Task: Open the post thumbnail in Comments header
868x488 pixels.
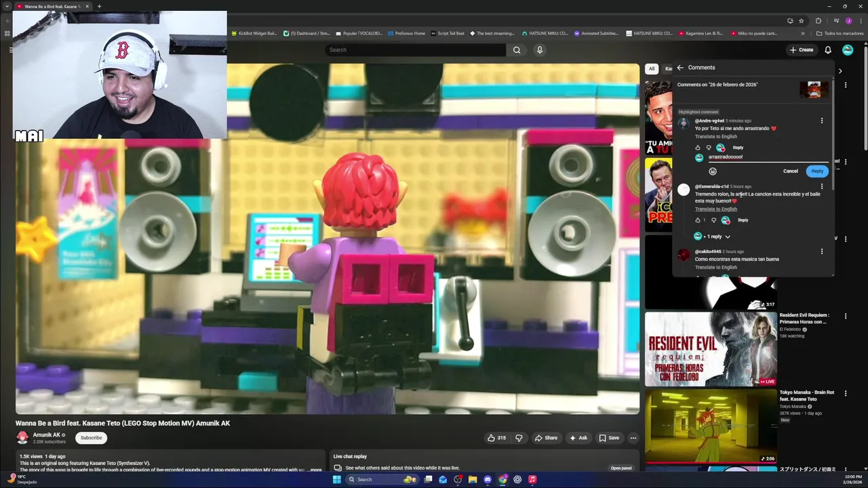Action: pyautogui.click(x=814, y=89)
